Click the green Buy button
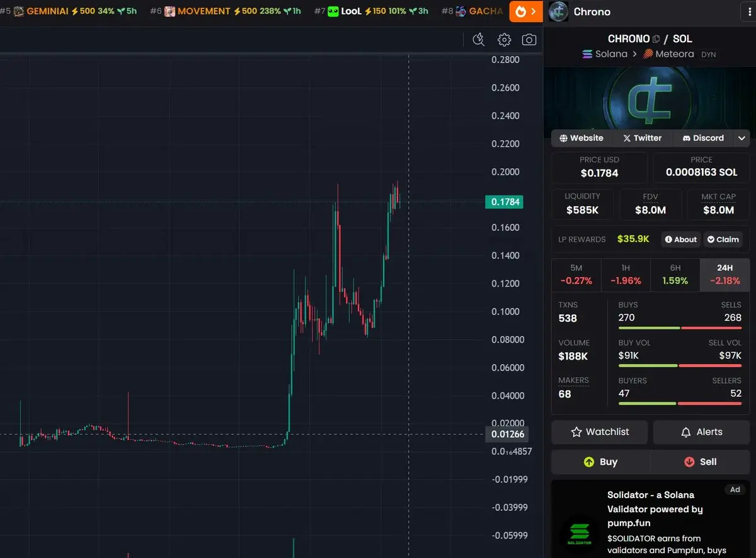The image size is (756, 558). [600, 462]
